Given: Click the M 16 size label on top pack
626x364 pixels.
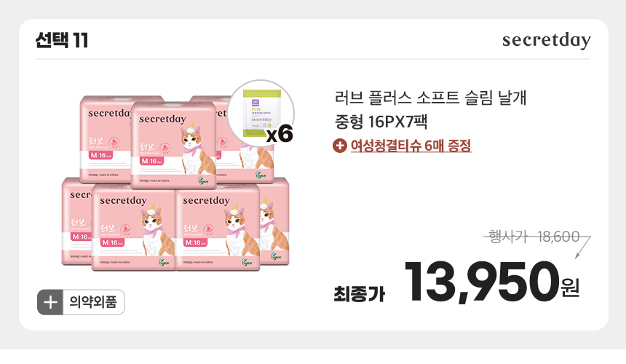Looking at the screenshot, I should [x=151, y=161].
